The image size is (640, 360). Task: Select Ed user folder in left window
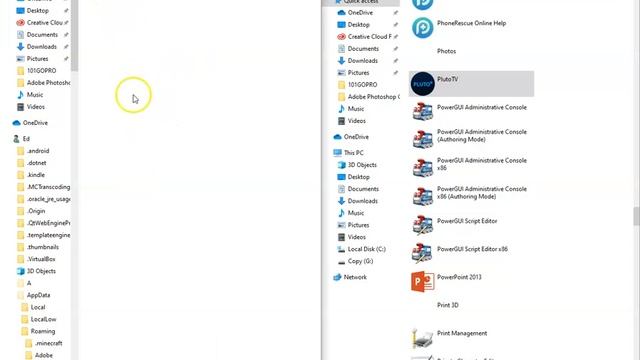[26, 139]
